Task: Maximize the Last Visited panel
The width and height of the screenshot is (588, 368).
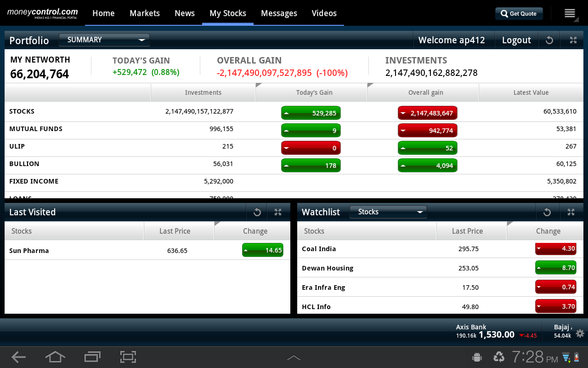Action: (x=278, y=212)
